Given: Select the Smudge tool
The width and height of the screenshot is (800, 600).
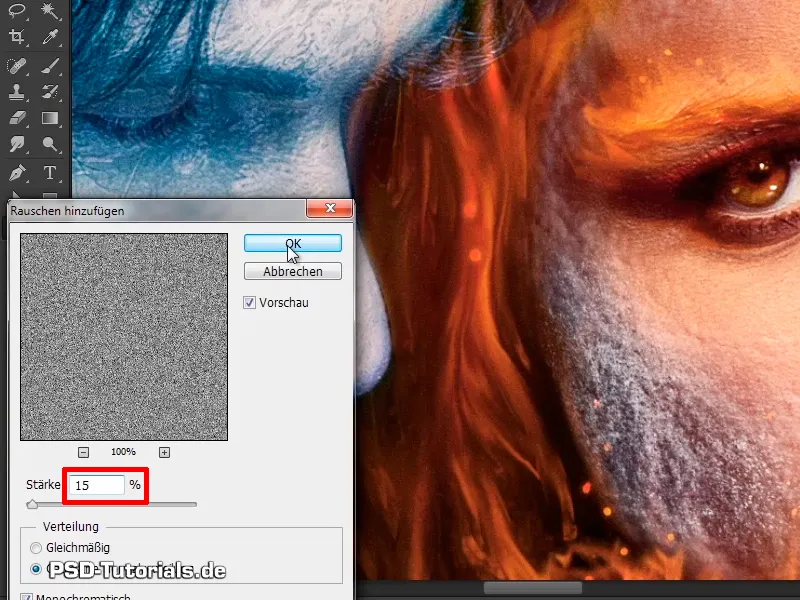Looking at the screenshot, I should 17,144.
